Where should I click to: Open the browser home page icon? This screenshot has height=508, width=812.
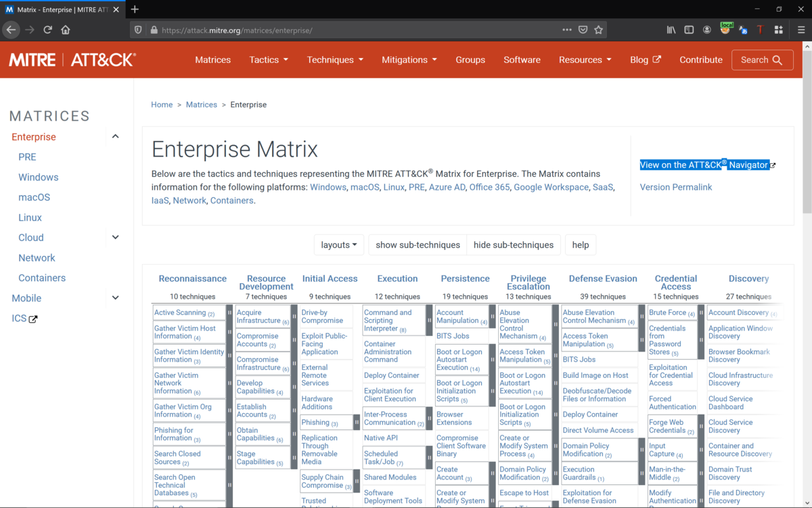66,30
